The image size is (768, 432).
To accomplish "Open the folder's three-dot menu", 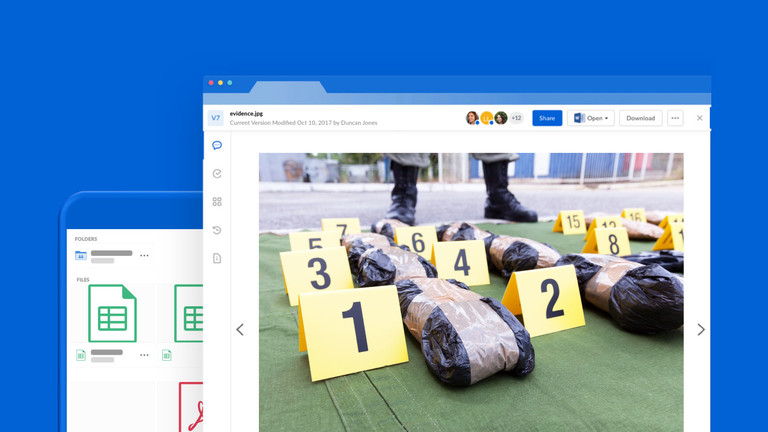I will 144,256.
